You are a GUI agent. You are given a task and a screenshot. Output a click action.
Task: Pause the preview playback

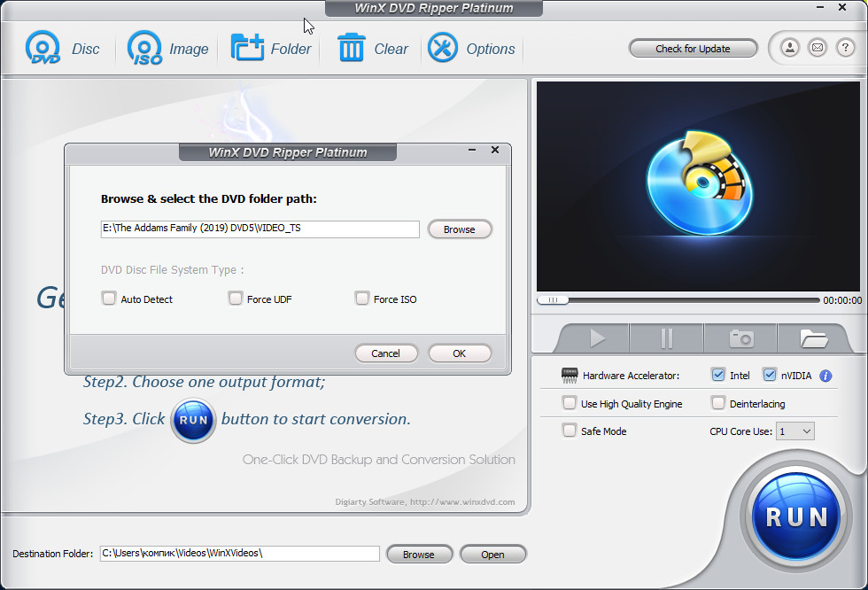[x=666, y=338]
